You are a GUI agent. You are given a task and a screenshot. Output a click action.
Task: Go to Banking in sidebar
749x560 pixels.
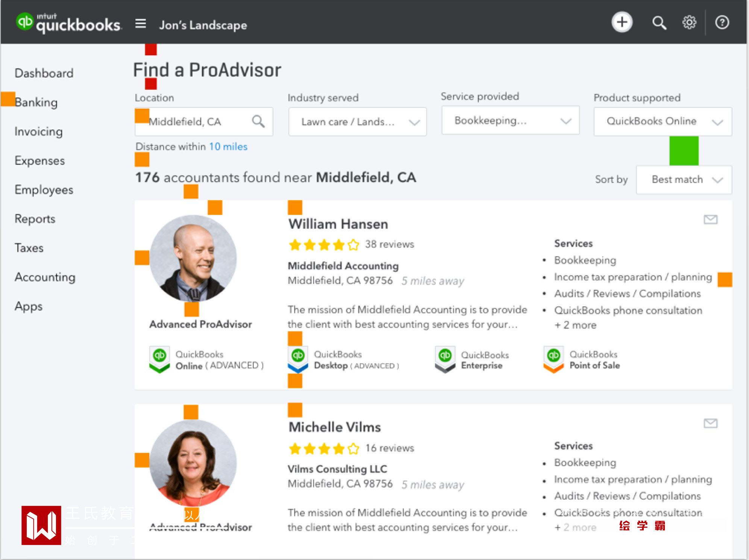[x=36, y=102]
